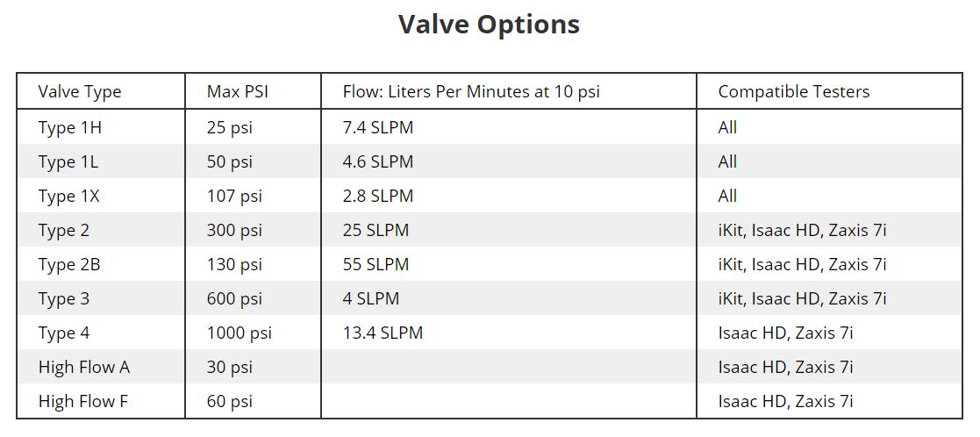980x437 pixels.
Task: Select the 600 psi cell
Action: [234, 299]
